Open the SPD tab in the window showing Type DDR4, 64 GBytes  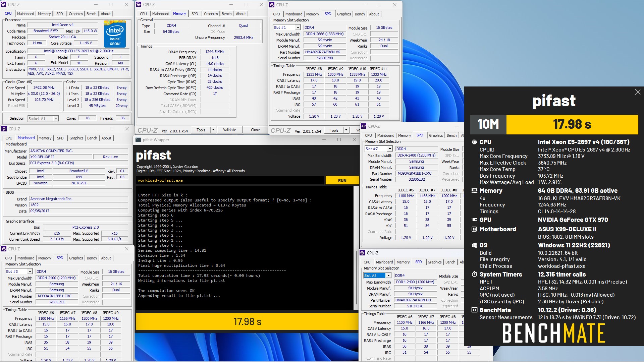[195, 14]
